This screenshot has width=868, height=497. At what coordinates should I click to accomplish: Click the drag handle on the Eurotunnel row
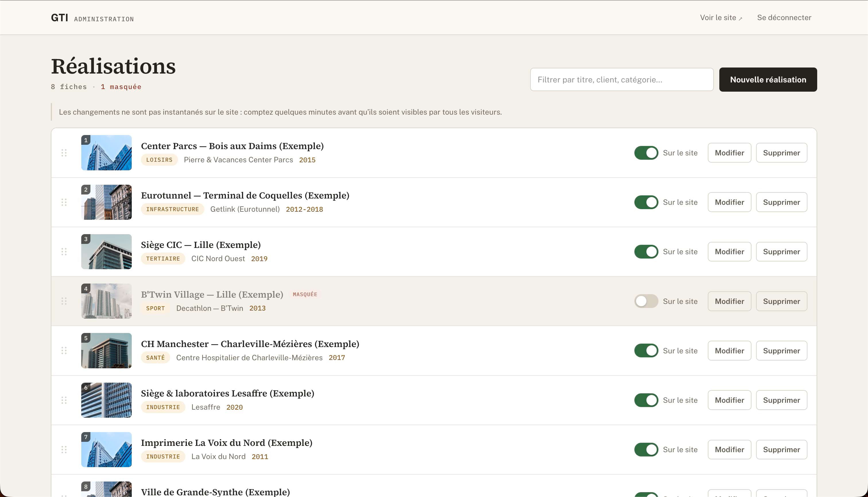64,202
